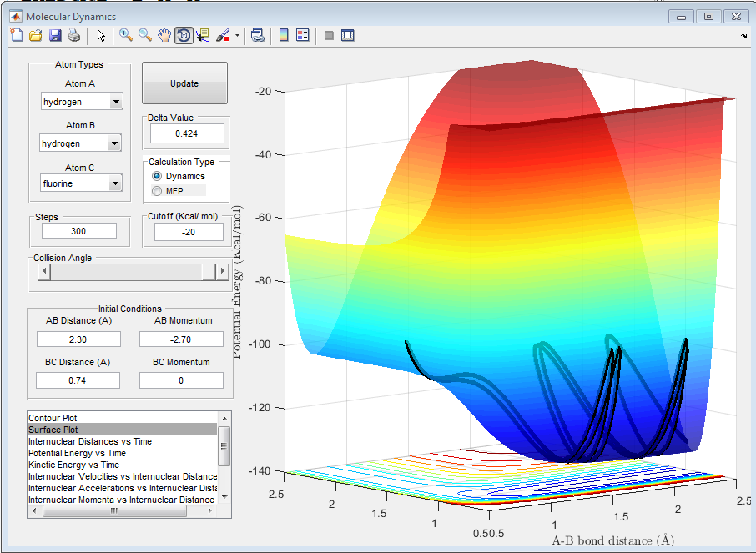Save the figure using the floppy disk icon
Image resolution: width=756 pixels, height=553 pixels.
click(x=55, y=35)
